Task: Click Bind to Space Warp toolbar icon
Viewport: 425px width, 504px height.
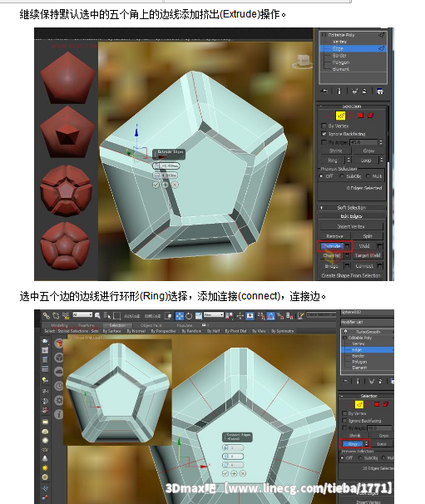Action: 66,316
